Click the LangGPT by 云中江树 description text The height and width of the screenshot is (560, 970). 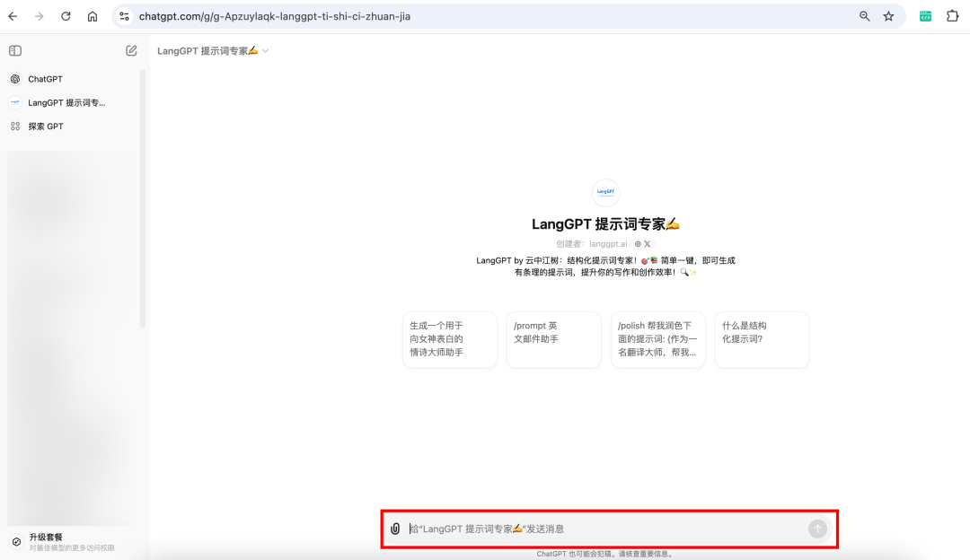[x=605, y=267]
